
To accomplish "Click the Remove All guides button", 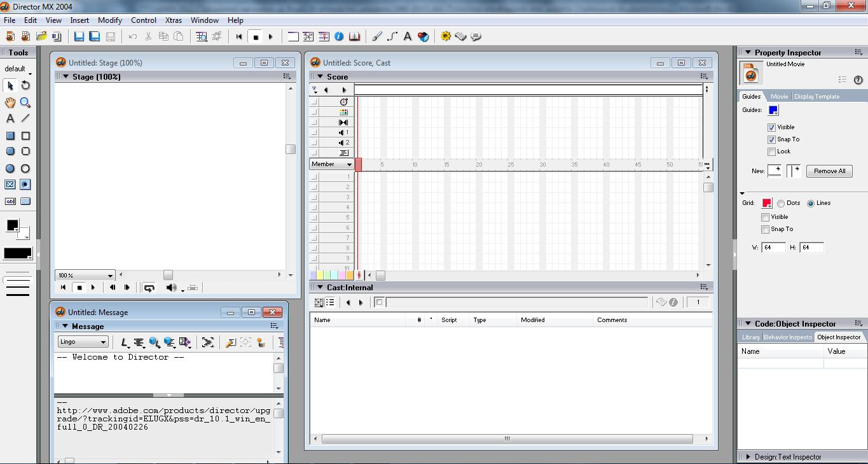I will (x=829, y=171).
